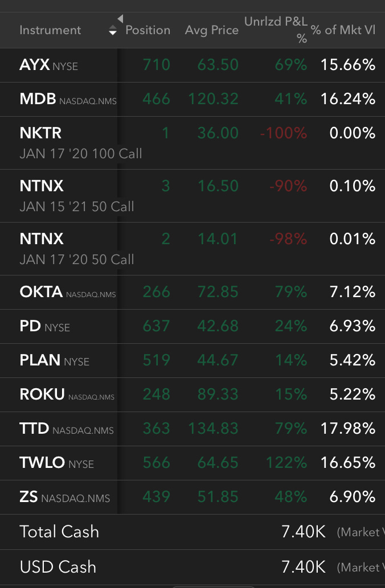This screenshot has height=588, width=385.
Task: Select the % of Mkt Vl header
Action: [343, 30]
